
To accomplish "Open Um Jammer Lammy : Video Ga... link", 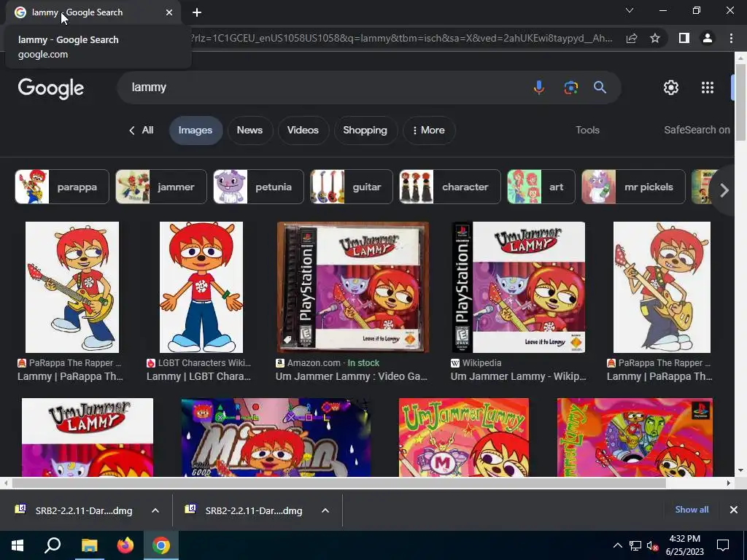I will click(x=352, y=376).
